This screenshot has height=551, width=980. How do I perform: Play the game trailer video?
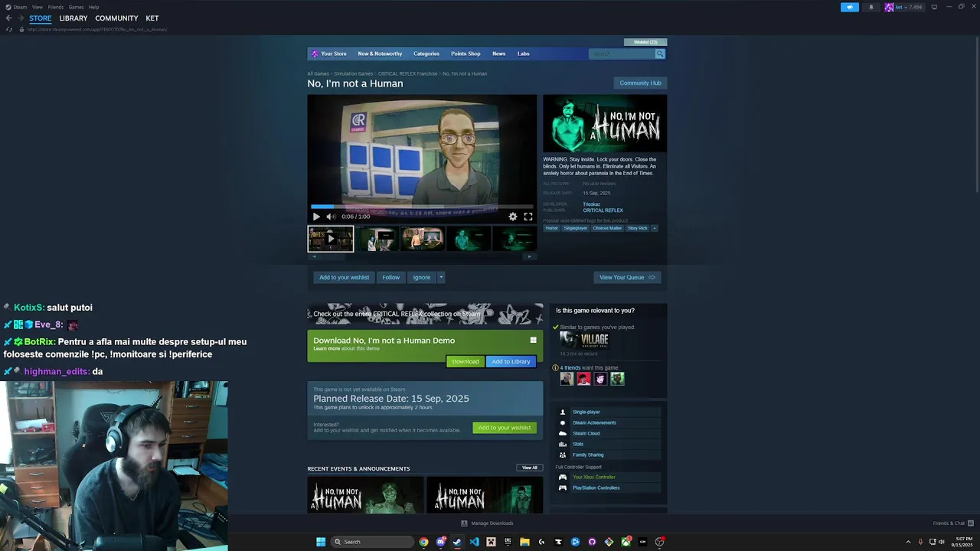tap(316, 217)
